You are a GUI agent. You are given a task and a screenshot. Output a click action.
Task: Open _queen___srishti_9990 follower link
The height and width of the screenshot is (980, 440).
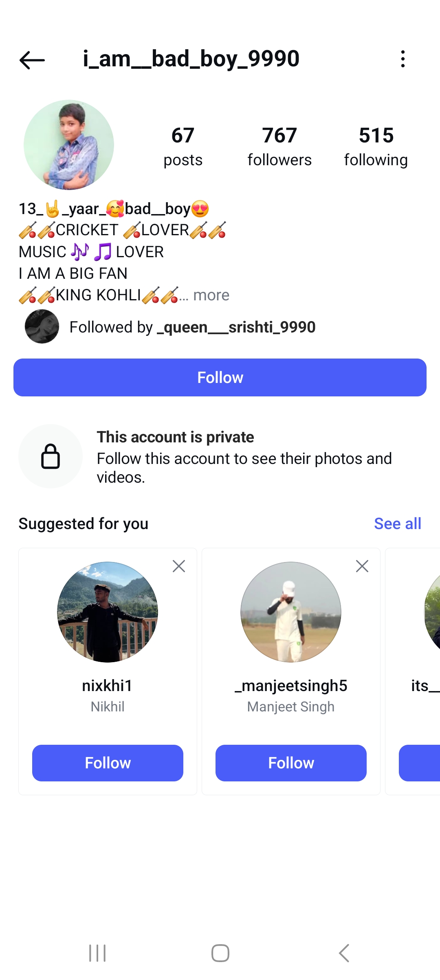click(x=236, y=327)
